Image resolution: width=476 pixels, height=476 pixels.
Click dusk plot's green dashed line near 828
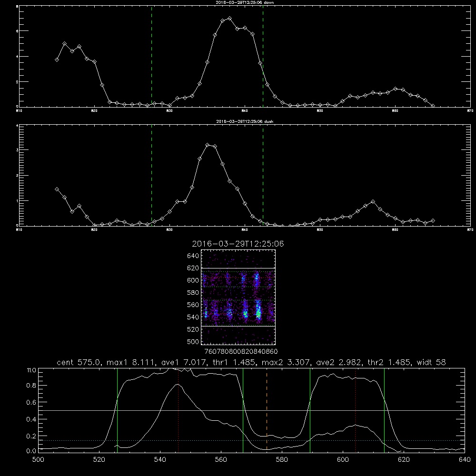[x=151, y=175]
